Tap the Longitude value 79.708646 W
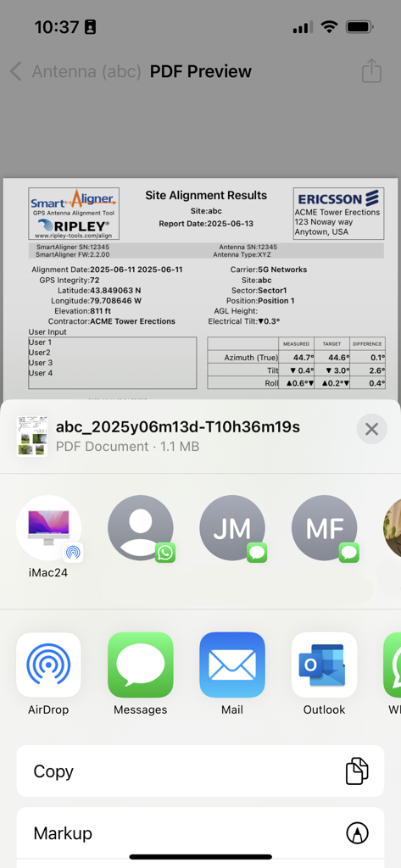This screenshot has height=868, width=401. (x=115, y=301)
